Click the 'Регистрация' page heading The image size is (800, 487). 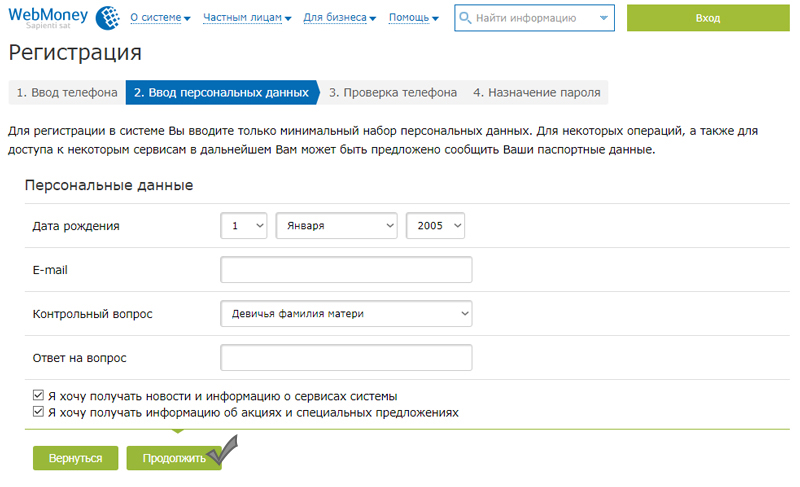click(75, 53)
